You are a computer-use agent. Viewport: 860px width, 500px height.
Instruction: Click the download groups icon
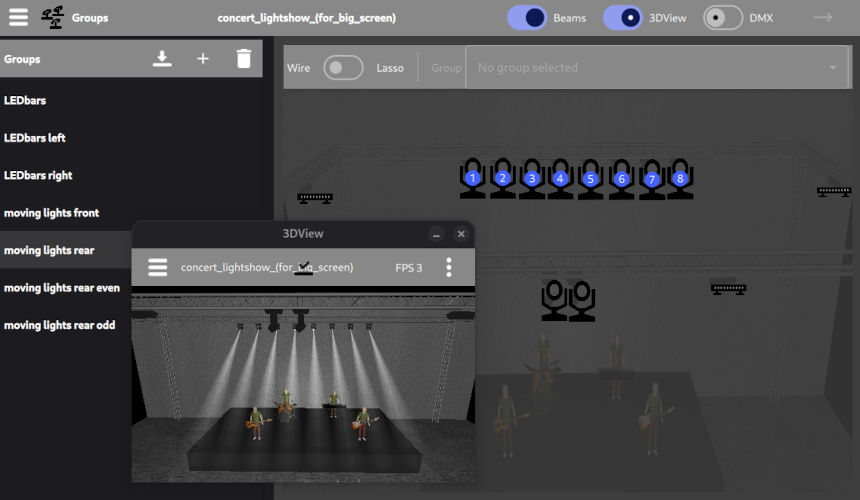pyautogui.click(x=162, y=59)
